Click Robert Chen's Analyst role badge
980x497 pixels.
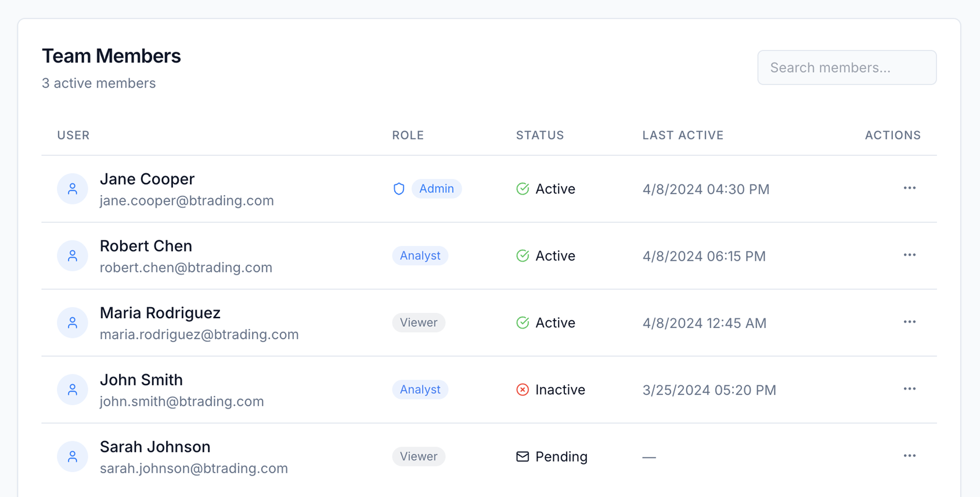pos(420,255)
